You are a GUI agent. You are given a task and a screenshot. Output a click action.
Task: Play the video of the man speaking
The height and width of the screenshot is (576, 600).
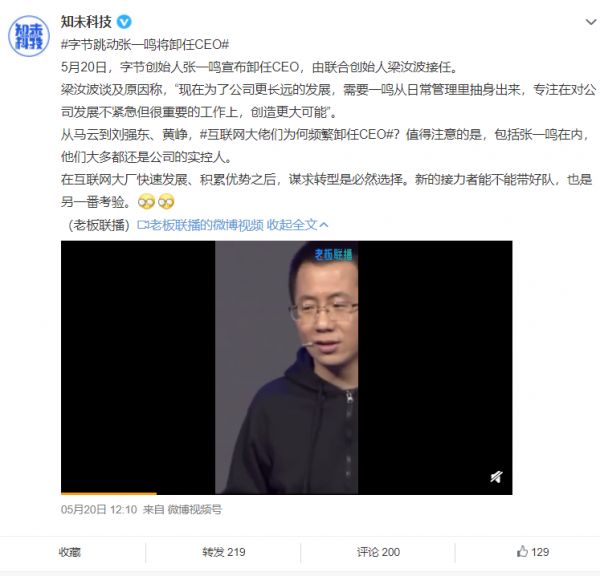coord(287,367)
